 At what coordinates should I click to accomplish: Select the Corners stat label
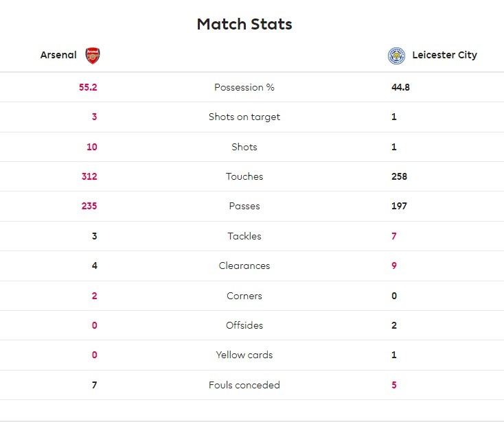(x=244, y=296)
